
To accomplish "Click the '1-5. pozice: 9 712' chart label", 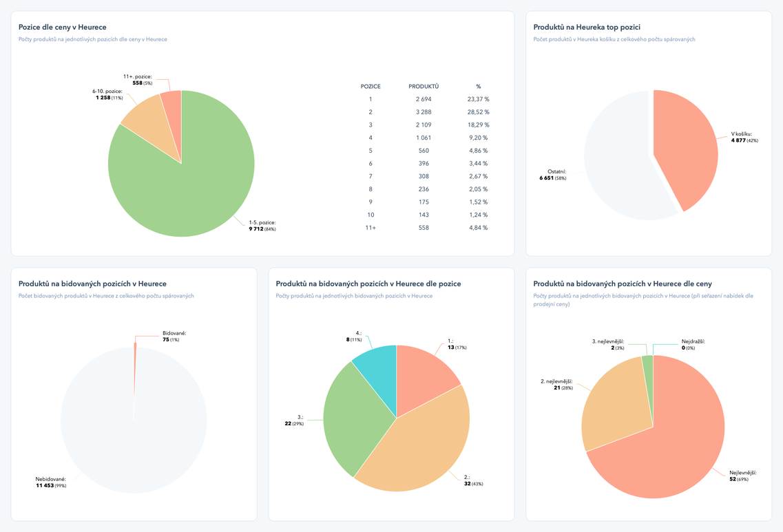I will click(x=262, y=226).
